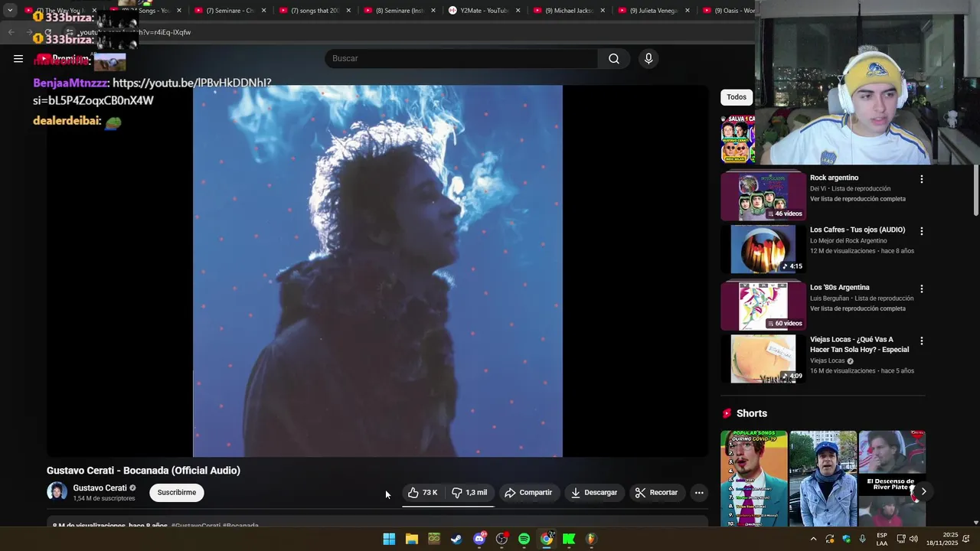Open the three-dot more actions menu under video
980x551 pixels.
tap(699, 493)
